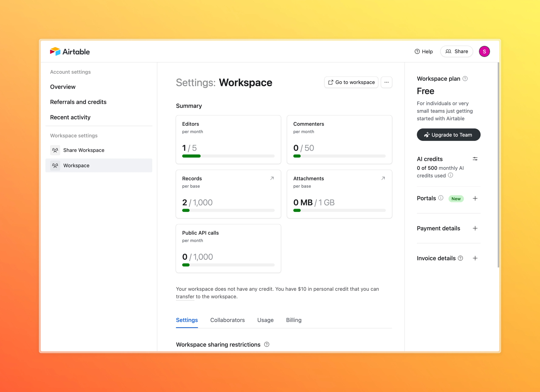
Task: Expand the Payment details section
Action: point(475,228)
